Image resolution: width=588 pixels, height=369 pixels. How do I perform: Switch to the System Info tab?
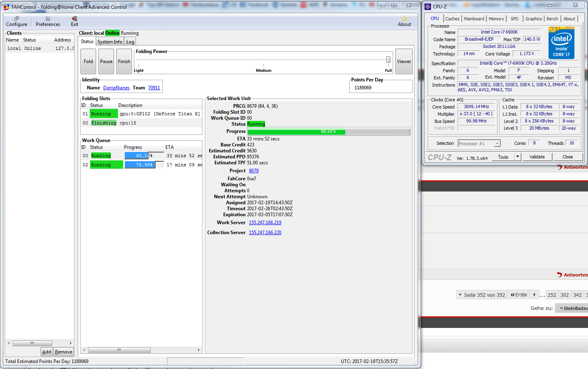pyautogui.click(x=110, y=42)
